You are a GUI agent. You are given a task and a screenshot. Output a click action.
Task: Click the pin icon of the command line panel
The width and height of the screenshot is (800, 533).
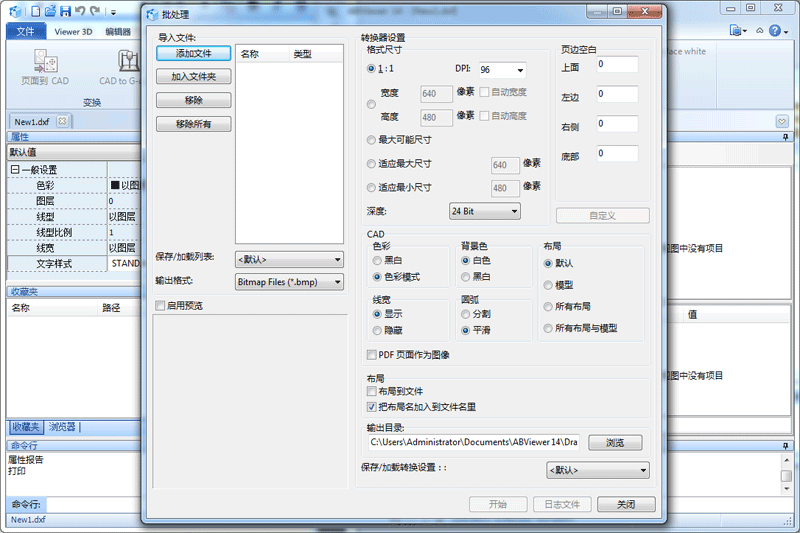click(x=785, y=446)
